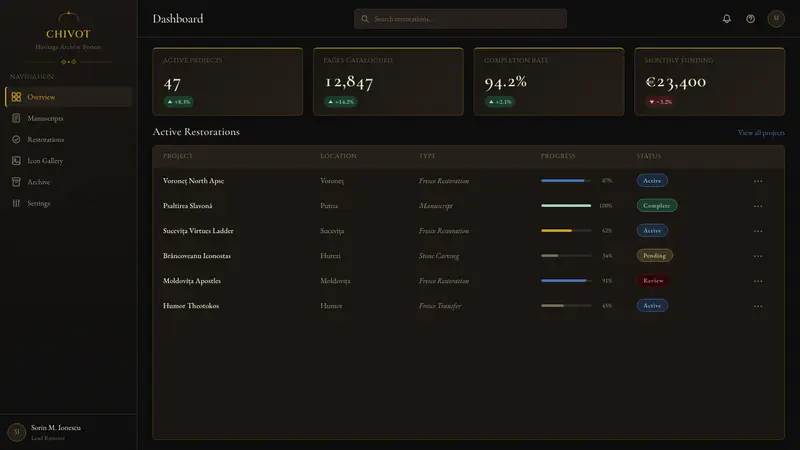Select project name Brâncoveanu Iconostas

[196, 256]
